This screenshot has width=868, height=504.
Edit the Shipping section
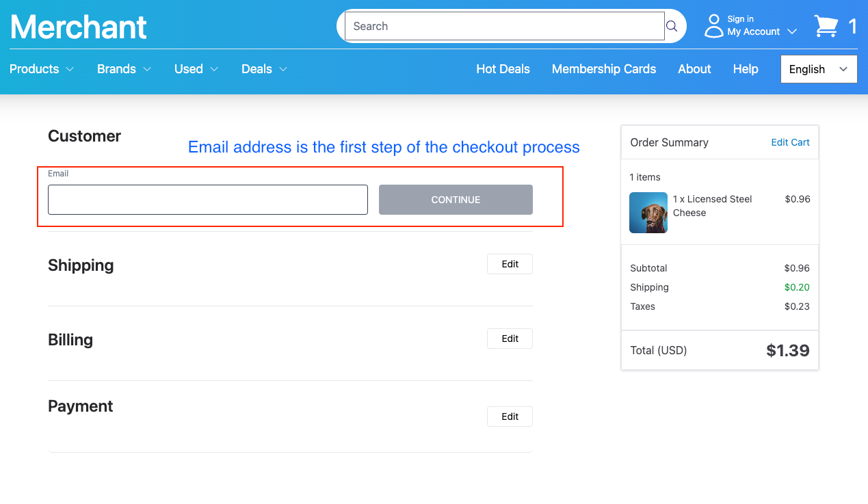click(509, 264)
